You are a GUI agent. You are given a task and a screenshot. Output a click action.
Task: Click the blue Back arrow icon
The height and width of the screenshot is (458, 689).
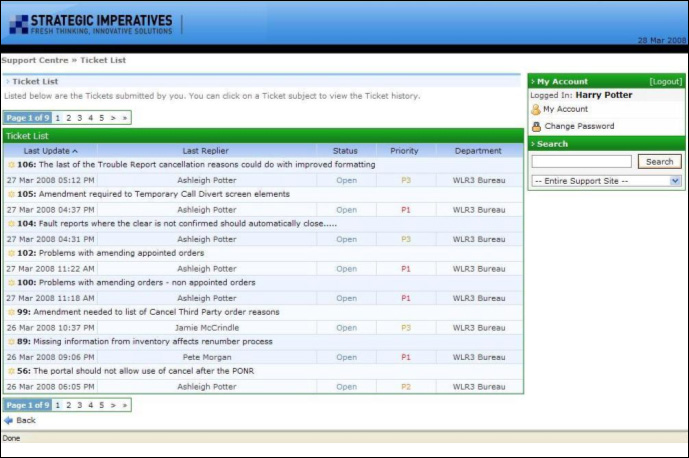9,421
